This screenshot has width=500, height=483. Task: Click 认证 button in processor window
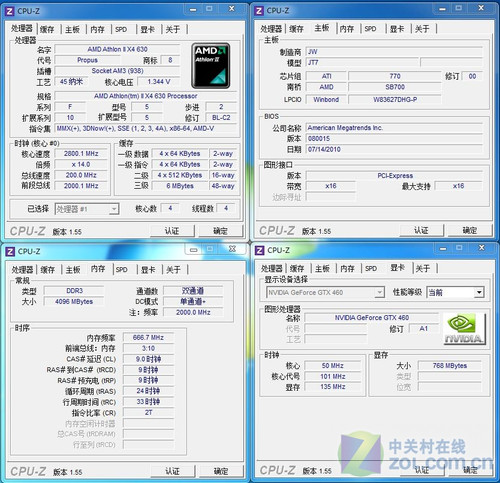[x=172, y=231]
